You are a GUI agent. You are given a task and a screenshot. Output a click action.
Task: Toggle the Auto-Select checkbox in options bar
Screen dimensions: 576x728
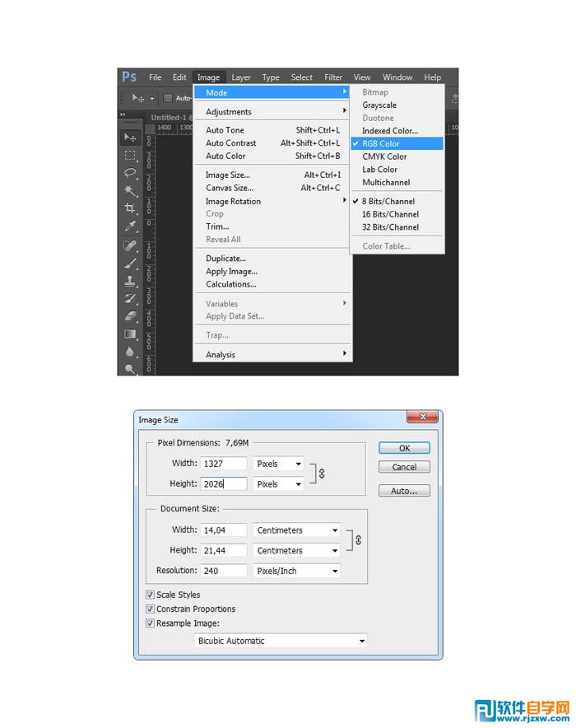tap(168, 98)
